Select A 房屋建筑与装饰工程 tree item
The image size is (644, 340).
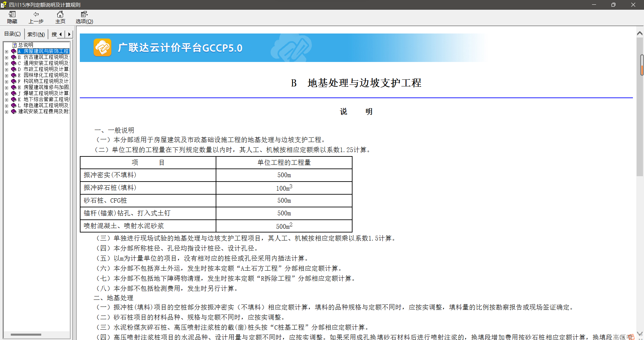44,51
